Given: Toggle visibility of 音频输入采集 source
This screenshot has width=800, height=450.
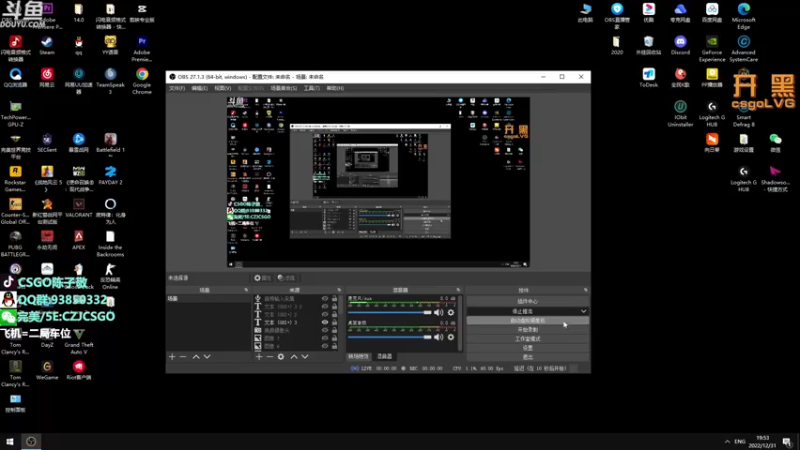Looking at the screenshot, I should (x=324, y=298).
